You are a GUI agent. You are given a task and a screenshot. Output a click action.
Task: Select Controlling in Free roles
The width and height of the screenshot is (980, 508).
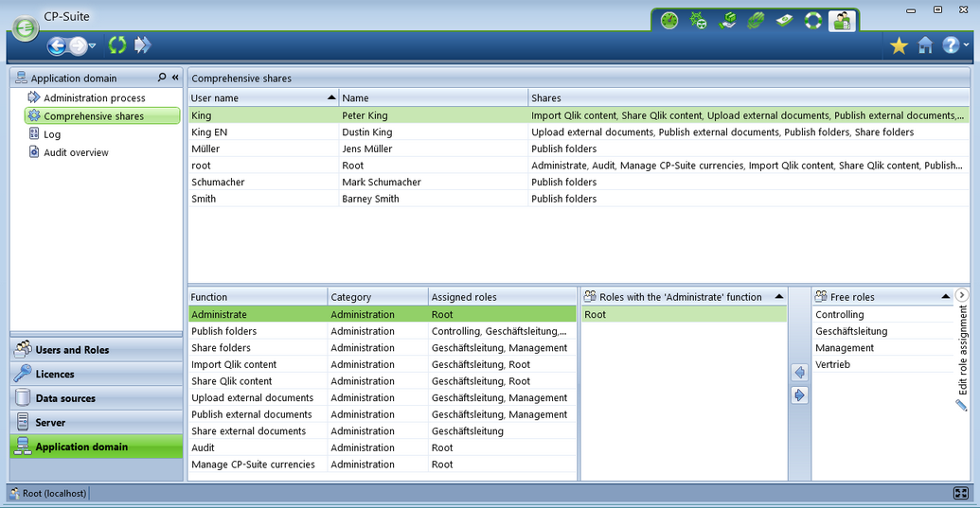(x=882, y=314)
